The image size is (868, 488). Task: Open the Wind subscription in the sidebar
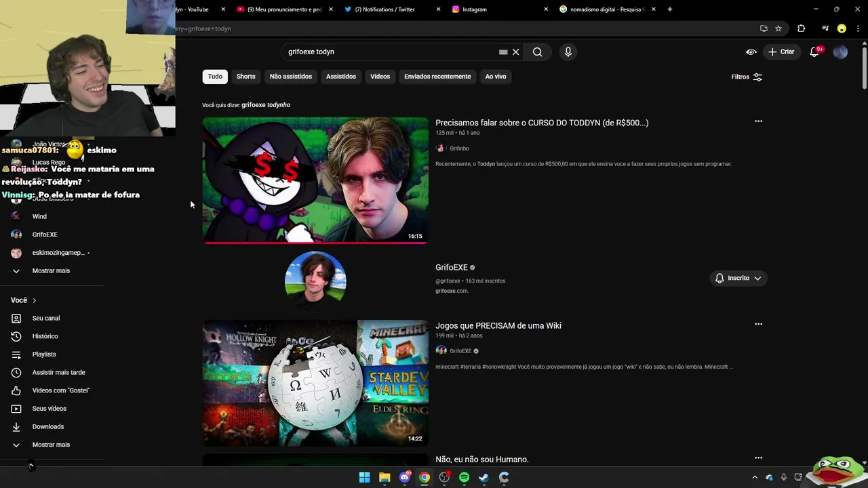[39, 216]
